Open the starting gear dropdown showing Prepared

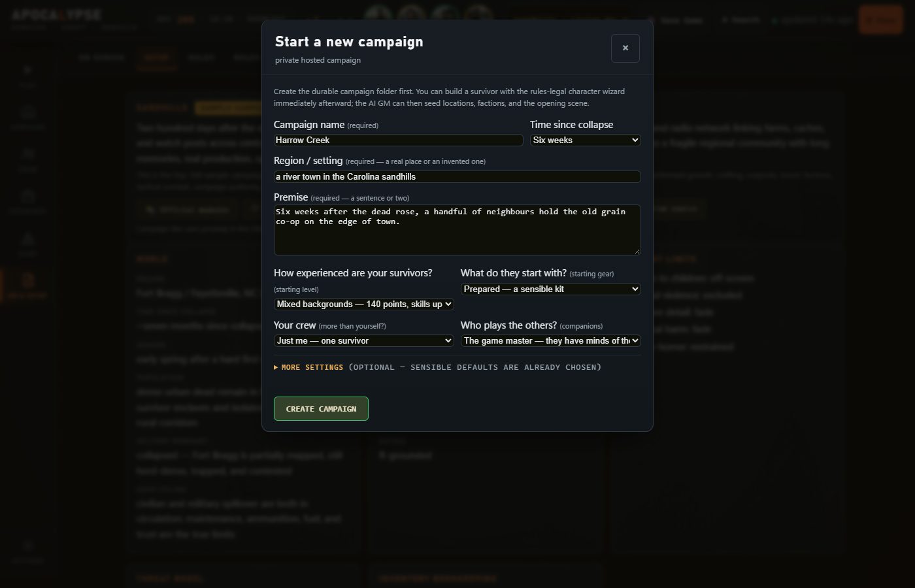coord(551,289)
